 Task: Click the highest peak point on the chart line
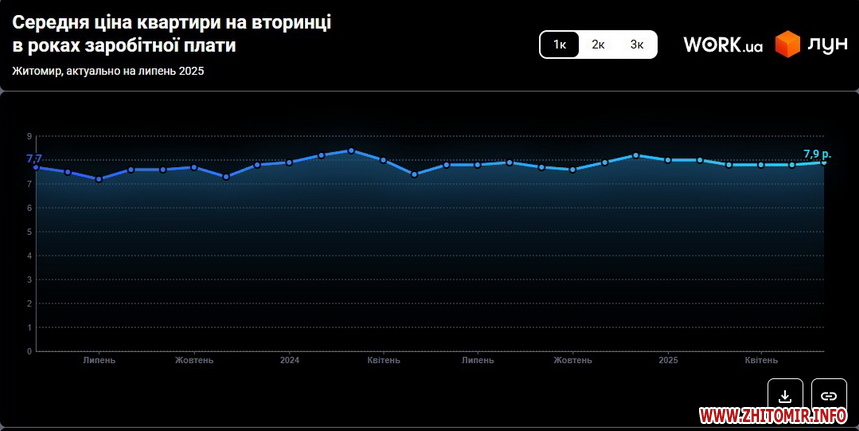tap(351, 150)
